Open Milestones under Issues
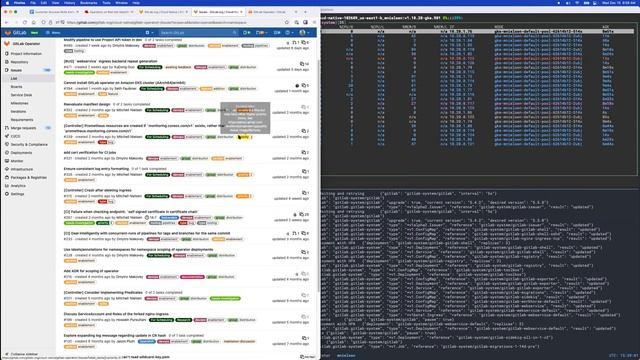The image size is (640, 360). (x=19, y=103)
